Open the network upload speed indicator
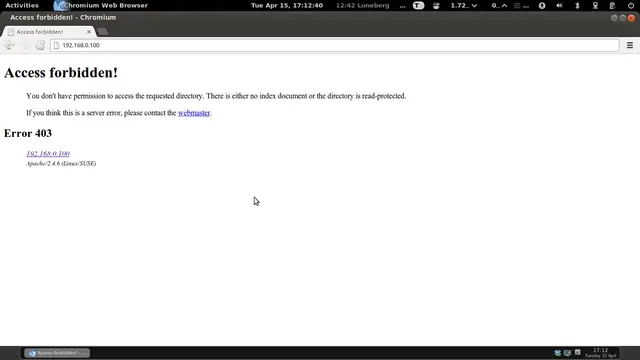 [499, 5]
